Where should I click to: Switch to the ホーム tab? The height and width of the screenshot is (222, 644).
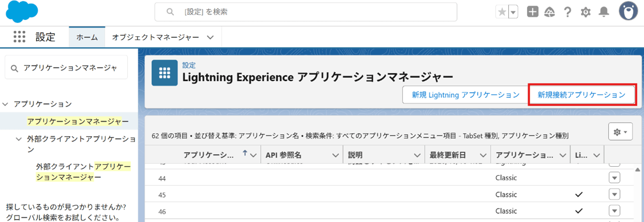[x=87, y=37]
